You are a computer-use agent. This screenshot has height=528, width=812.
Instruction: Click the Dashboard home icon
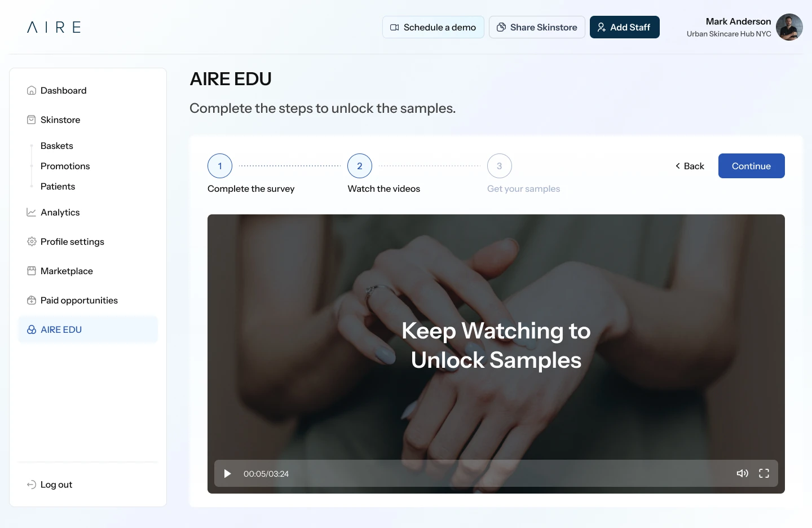tap(32, 90)
